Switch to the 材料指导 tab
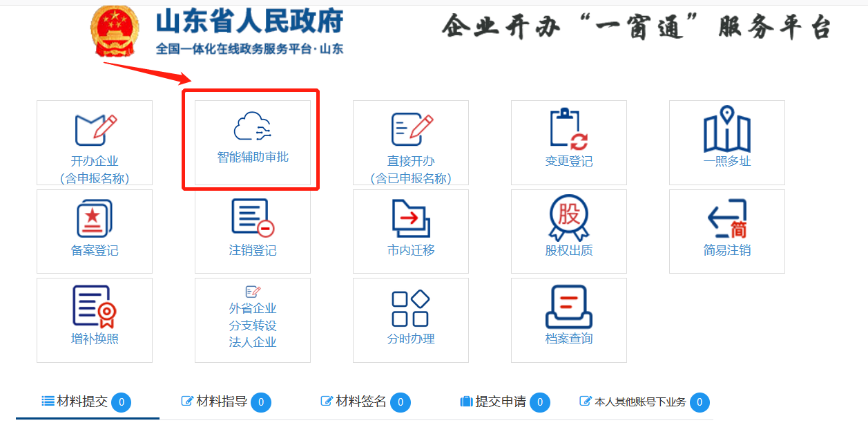The image size is (868, 434). [221, 402]
